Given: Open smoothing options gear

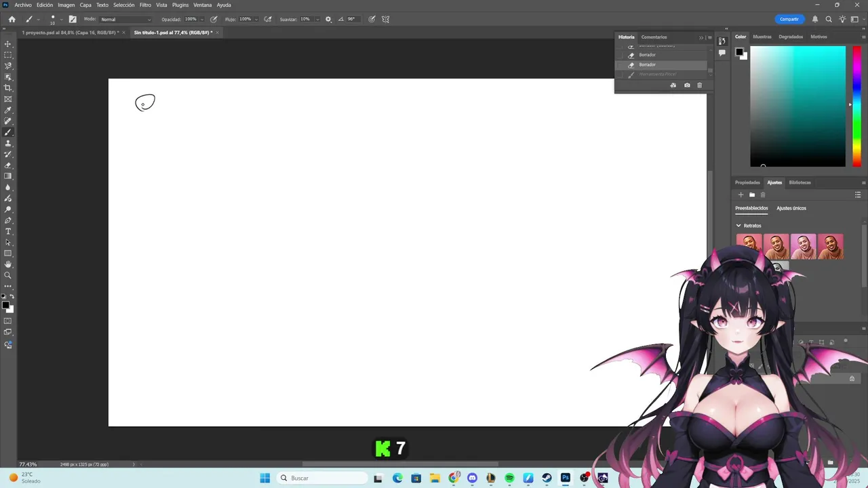Looking at the screenshot, I should point(328,19).
